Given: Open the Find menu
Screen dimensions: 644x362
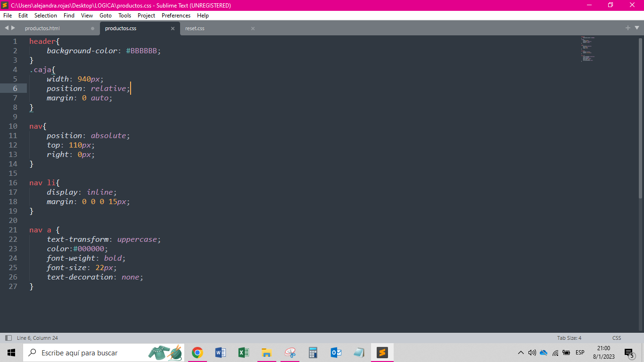Looking at the screenshot, I should 69,16.
